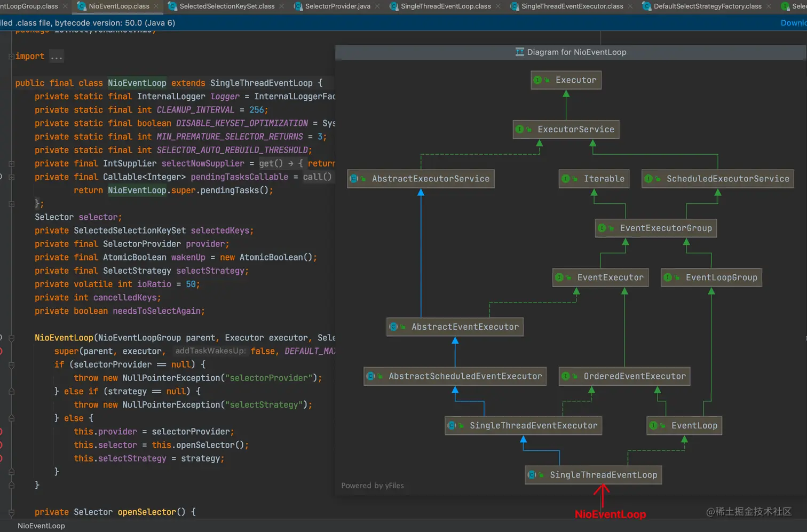Collapse the NioEventLoop constructor fold marker
The image size is (807, 532).
coord(11,338)
